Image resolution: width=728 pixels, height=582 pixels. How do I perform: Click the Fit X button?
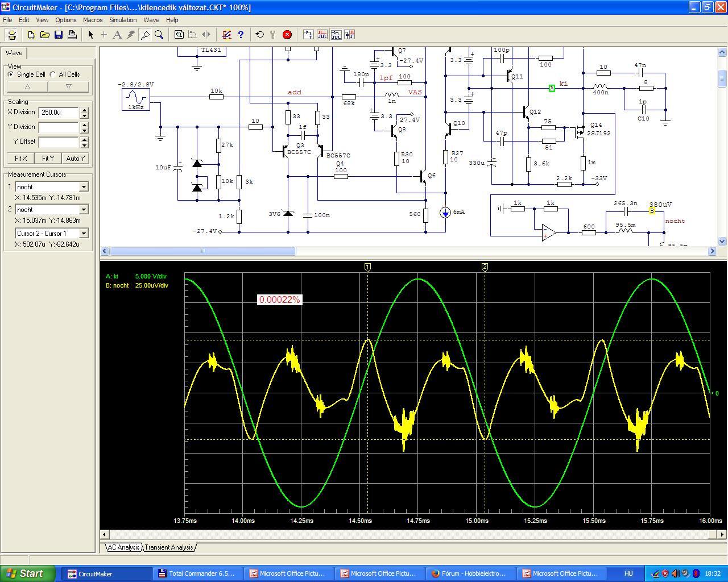(21, 159)
